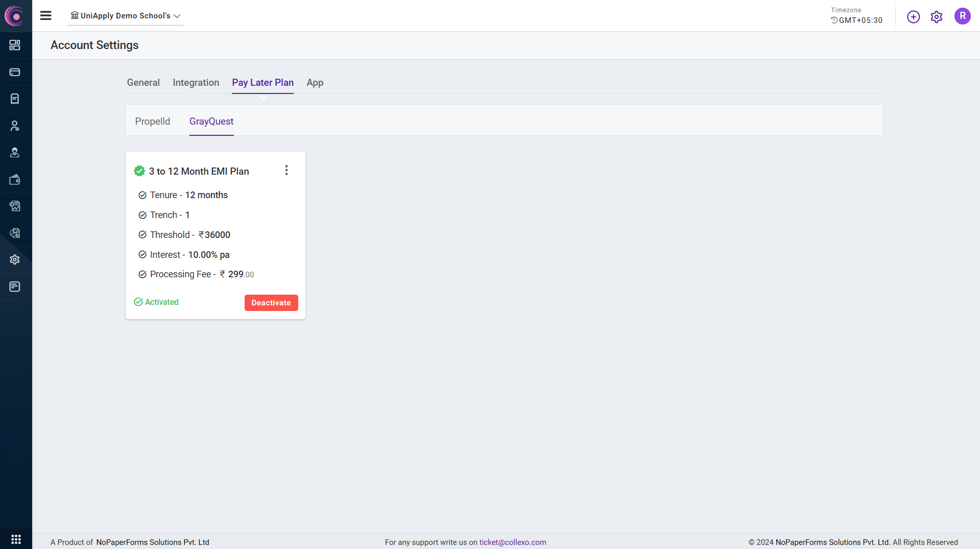Click the plus circle icon in header
Screen dimensions: 980x549
913,17
